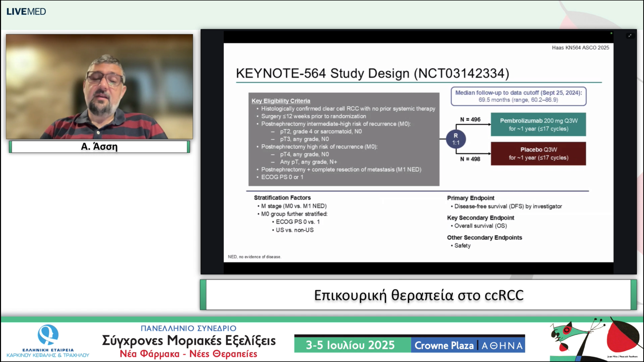The image size is (644, 362).
Task: Click the Placebo Q3W box
Action: coord(538,154)
